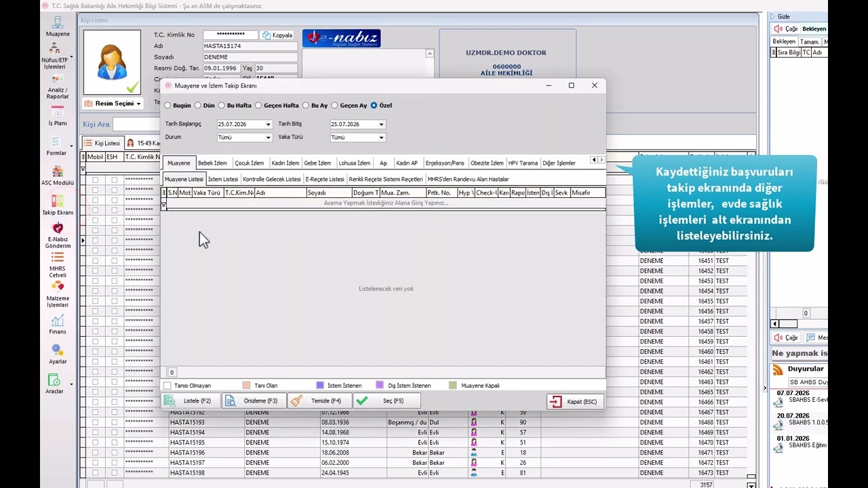Select the Geçen Ay radio button
This screenshot has width=868, height=488.
(x=334, y=106)
